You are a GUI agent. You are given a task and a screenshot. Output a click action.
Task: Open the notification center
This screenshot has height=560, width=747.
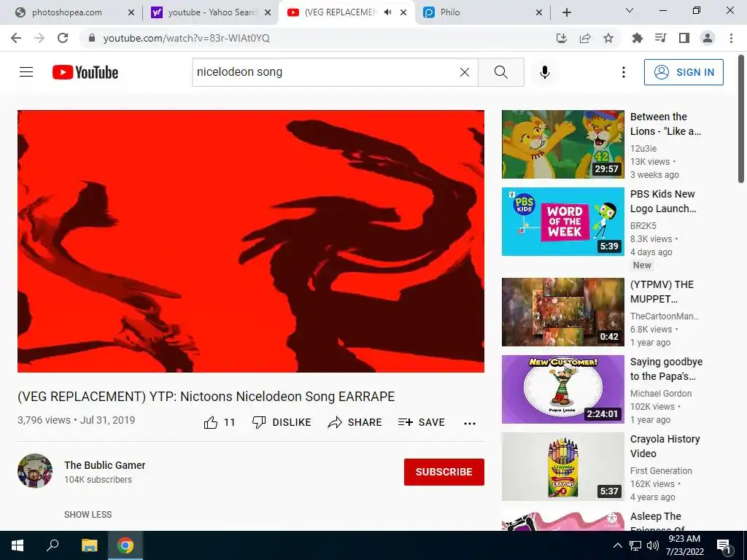pos(724,545)
